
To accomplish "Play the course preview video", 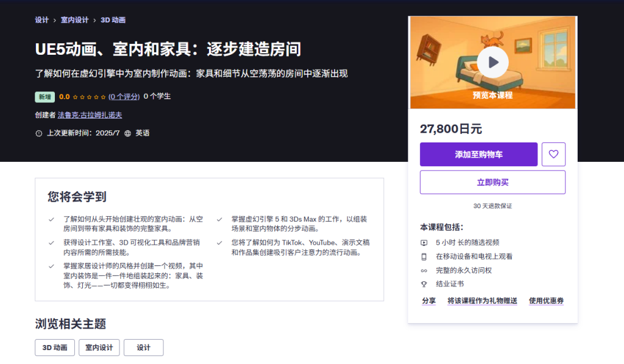I will (x=492, y=62).
